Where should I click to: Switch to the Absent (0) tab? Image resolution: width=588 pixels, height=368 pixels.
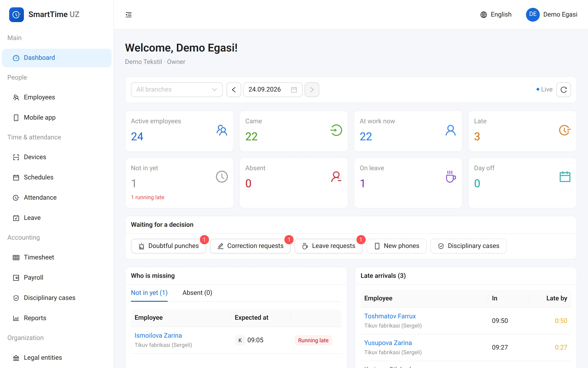[x=197, y=293]
